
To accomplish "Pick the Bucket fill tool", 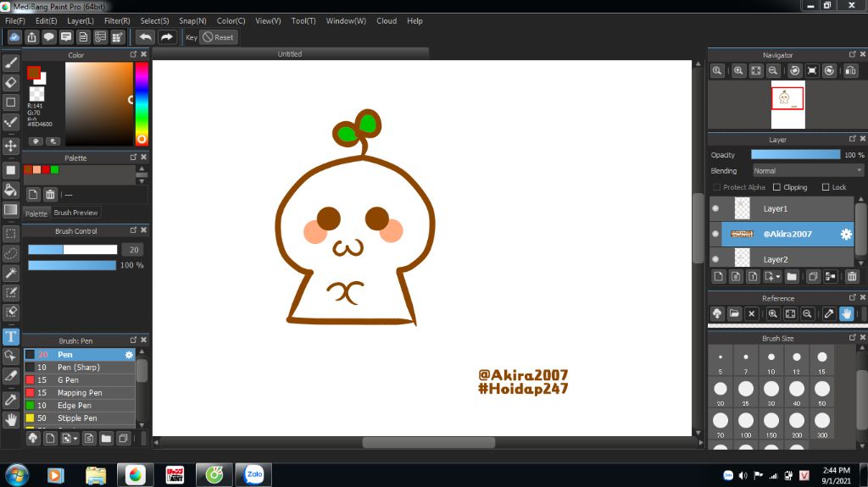I will point(10,190).
